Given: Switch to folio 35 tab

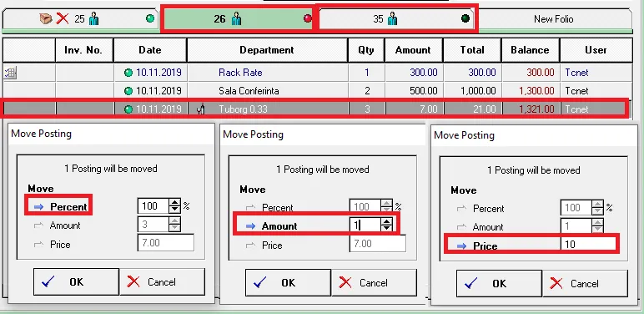Looking at the screenshot, I should coord(397,19).
